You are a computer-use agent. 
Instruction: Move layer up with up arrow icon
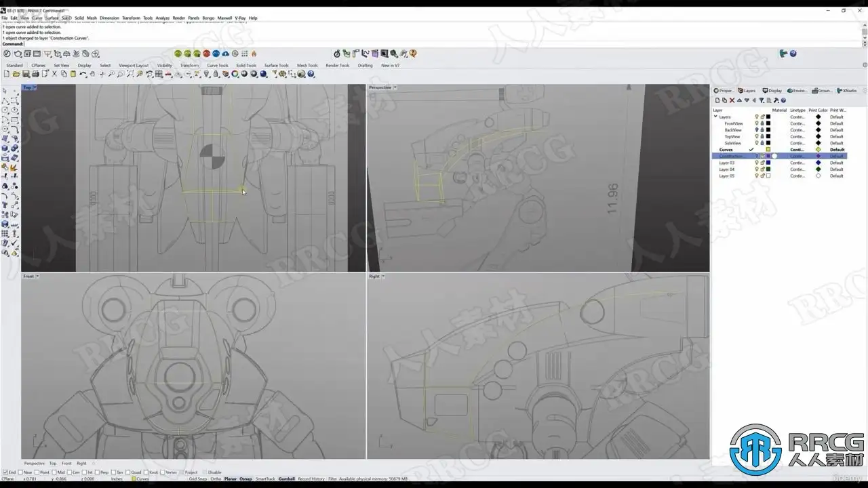coord(739,100)
